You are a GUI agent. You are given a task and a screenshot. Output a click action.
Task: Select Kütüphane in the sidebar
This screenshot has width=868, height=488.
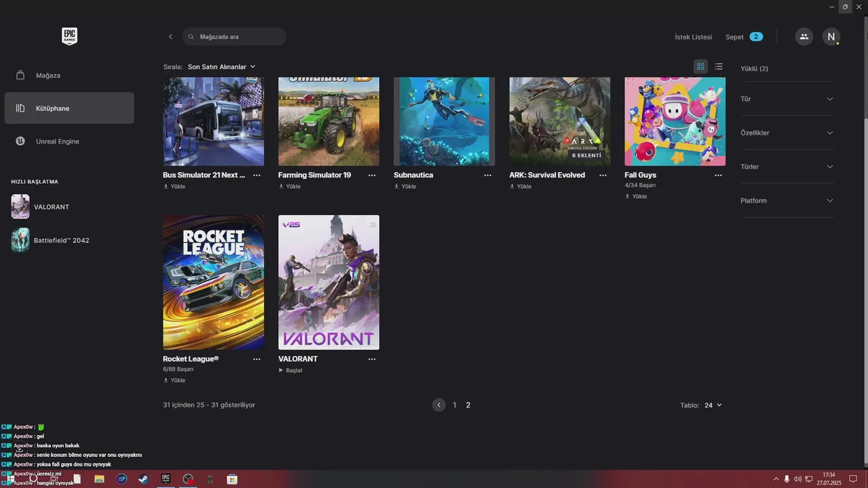click(69, 108)
